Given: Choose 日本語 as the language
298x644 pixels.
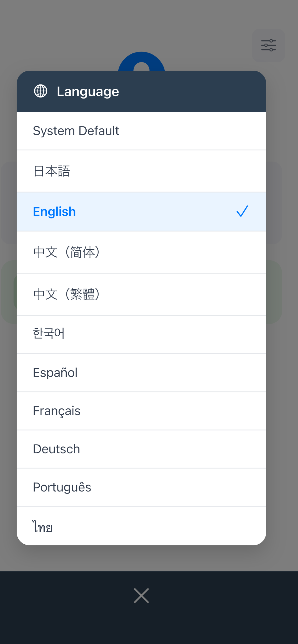Looking at the screenshot, I should point(52,171).
